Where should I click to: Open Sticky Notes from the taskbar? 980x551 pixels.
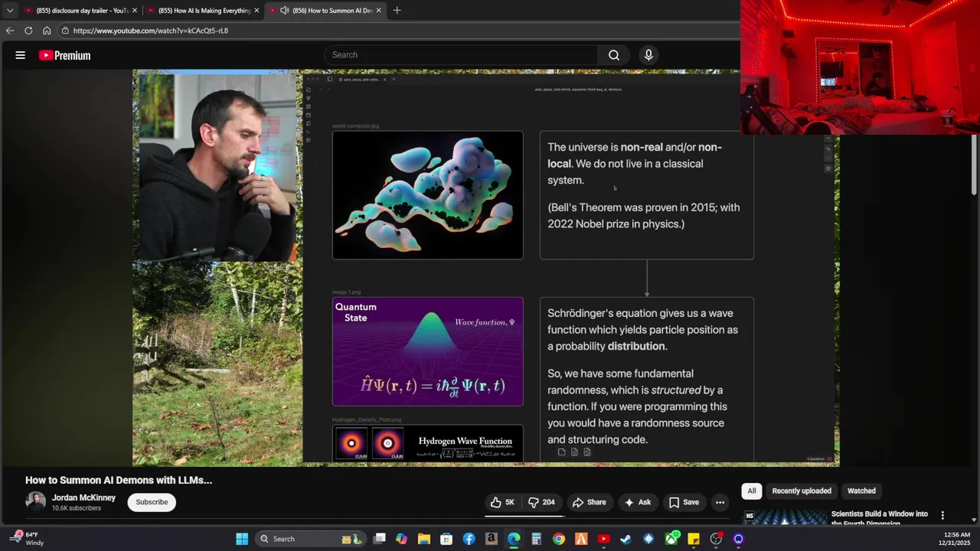tap(694, 539)
